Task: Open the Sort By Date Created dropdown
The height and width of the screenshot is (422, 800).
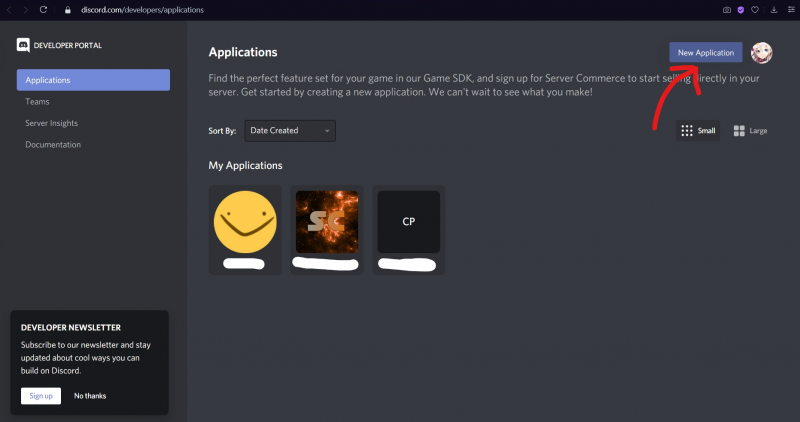Action: pyautogui.click(x=290, y=131)
